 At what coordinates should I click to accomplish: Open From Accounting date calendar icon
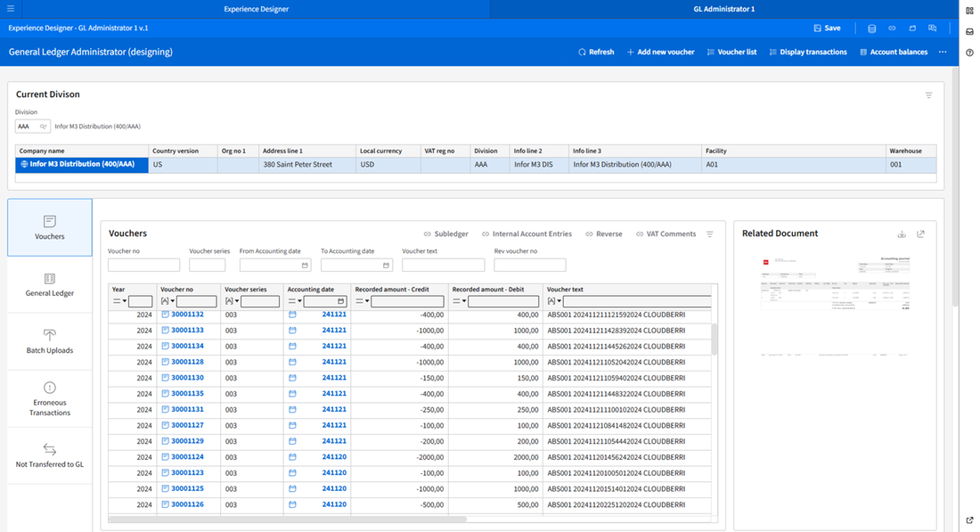(x=305, y=265)
